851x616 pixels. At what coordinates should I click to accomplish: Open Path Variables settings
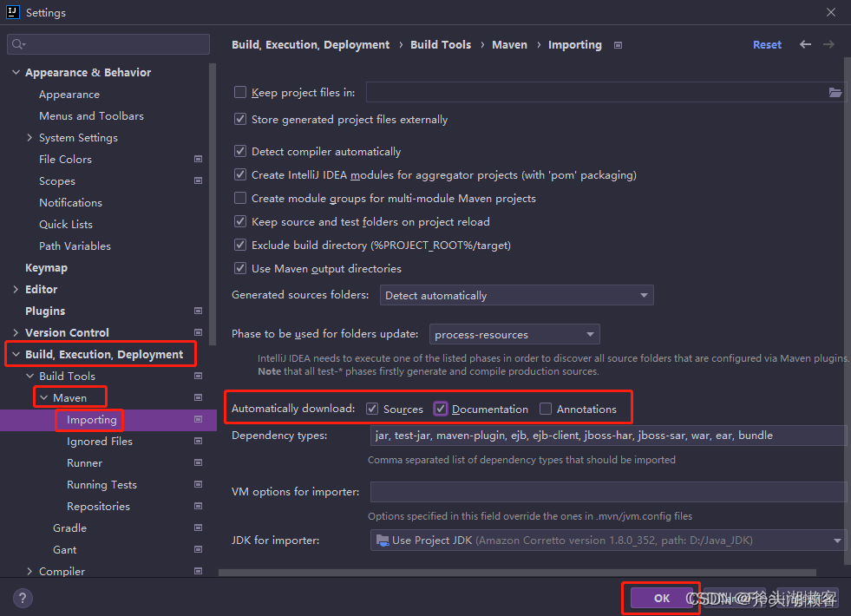pos(75,246)
